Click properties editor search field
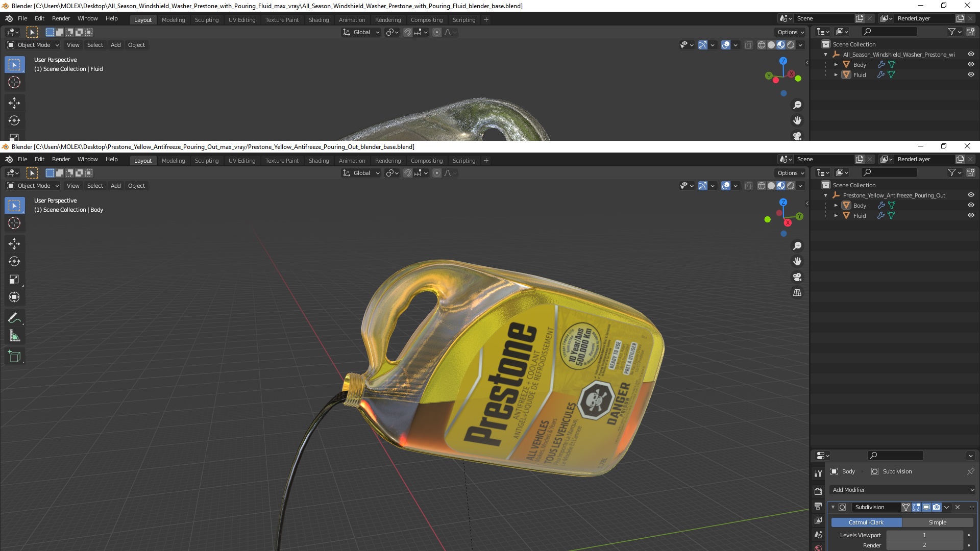Screen dimensions: 980x551 point(895,455)
